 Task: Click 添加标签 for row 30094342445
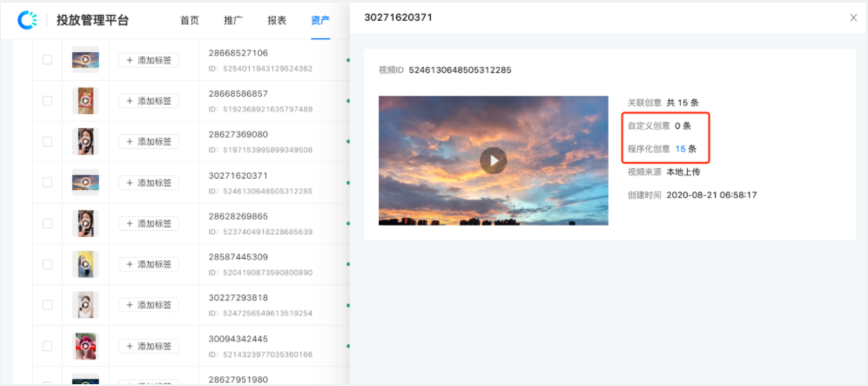[x=149, y=346]
